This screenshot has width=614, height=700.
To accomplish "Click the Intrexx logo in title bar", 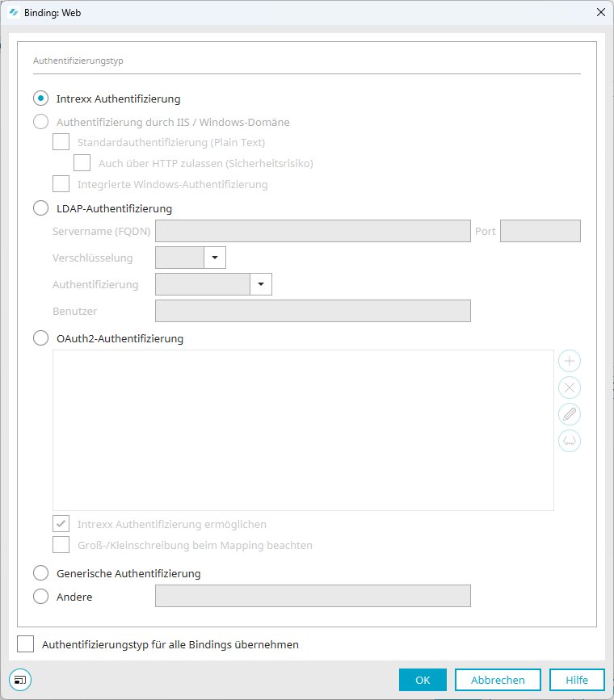I will [x=14, y=12].
